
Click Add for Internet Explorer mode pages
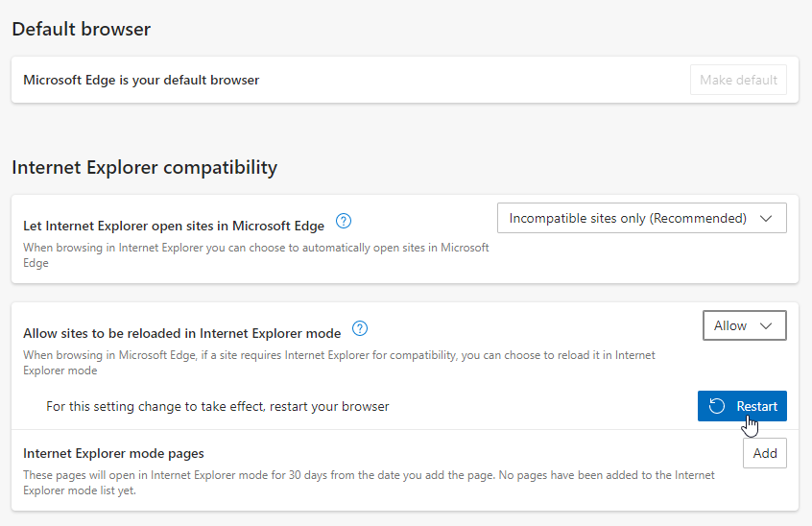[x=765, y=453]
